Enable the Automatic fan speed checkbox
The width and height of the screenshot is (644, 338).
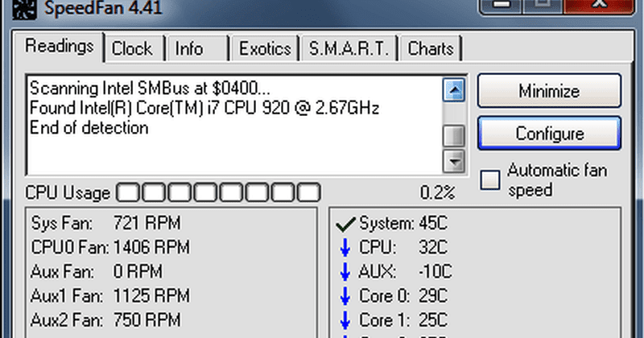point(490,180)
